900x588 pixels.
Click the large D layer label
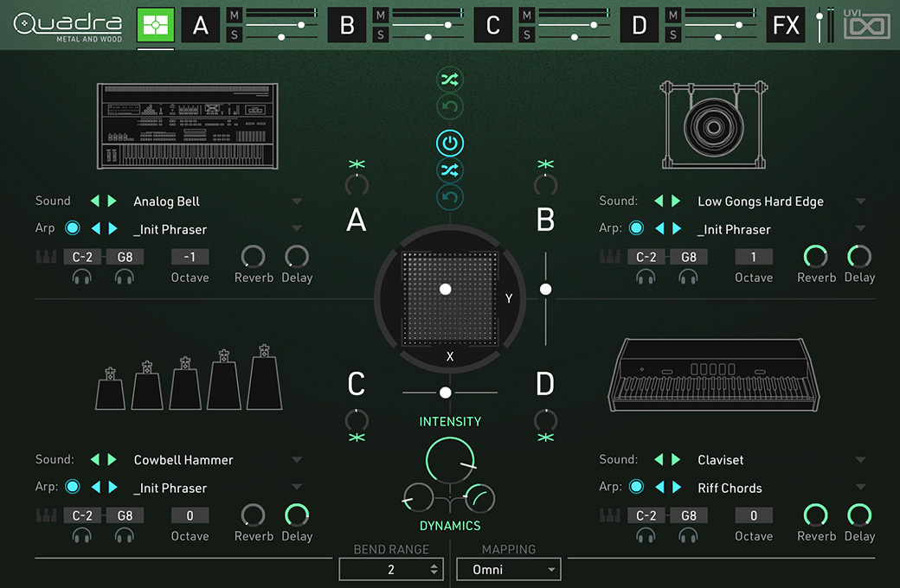545,385
